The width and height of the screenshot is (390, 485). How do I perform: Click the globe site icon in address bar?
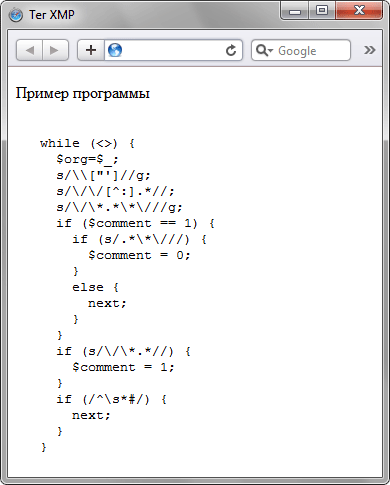[x=115, y=50]
